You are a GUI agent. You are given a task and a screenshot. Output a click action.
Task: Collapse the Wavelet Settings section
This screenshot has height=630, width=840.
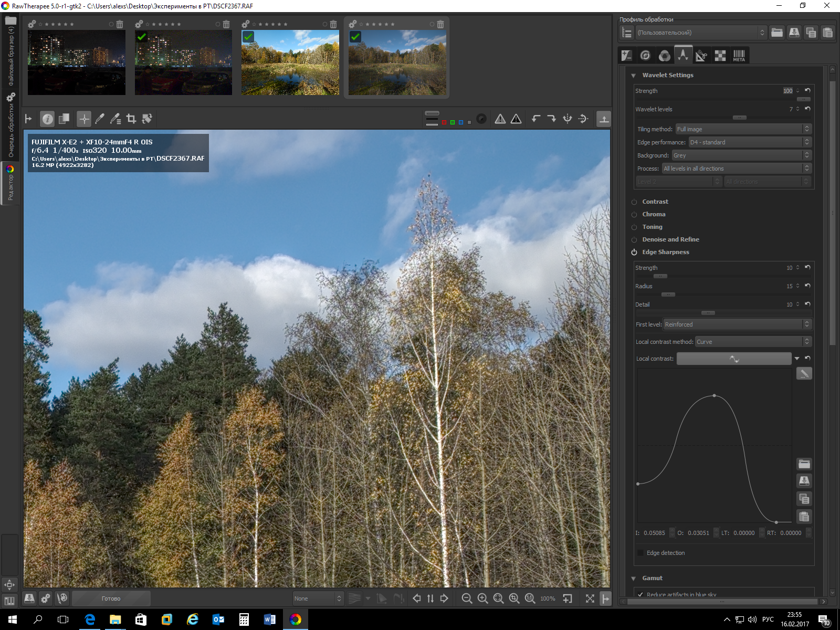(634, 76)
